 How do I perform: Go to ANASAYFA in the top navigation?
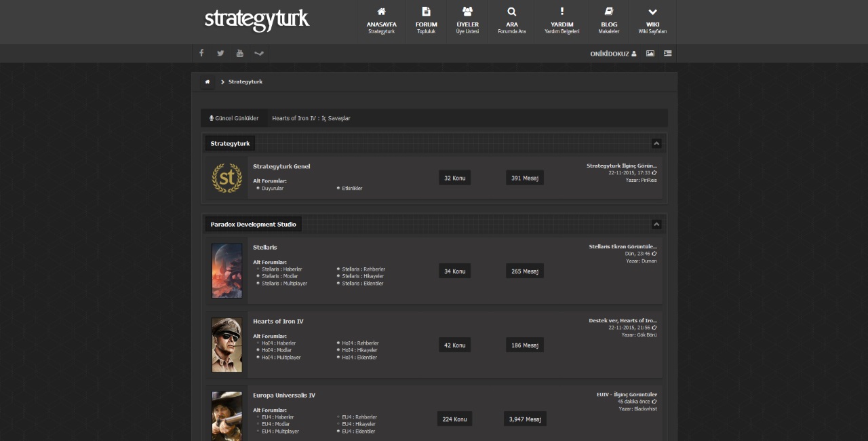[x=381, y=22]
